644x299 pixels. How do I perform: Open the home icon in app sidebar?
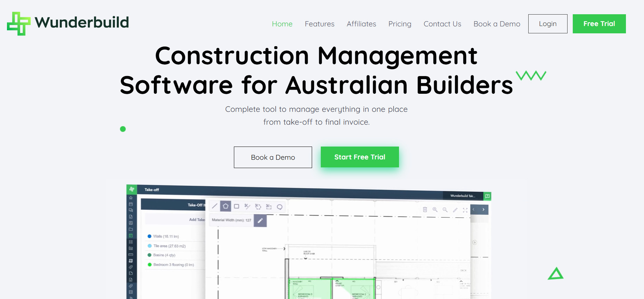point(131,198)
